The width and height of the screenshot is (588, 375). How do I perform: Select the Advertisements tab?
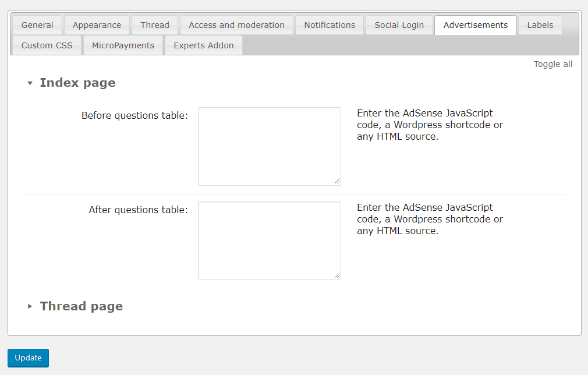[x=475, y=25]
